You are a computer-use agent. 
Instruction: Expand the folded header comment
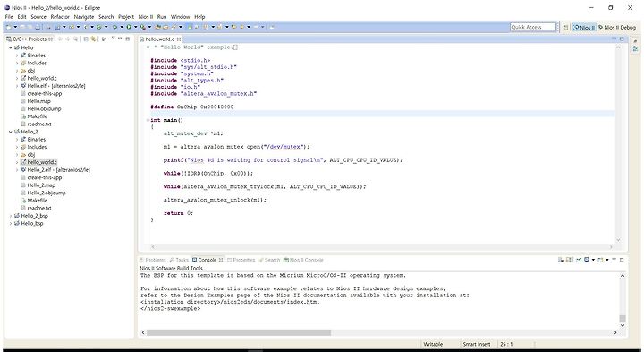click(148, 47)
